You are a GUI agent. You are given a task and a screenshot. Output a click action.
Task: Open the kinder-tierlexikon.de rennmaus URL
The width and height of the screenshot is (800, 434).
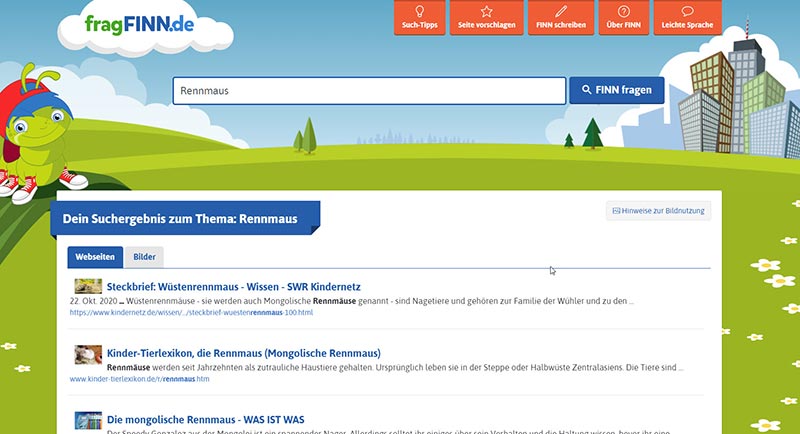pyautogui.click(x=139, y=379)
